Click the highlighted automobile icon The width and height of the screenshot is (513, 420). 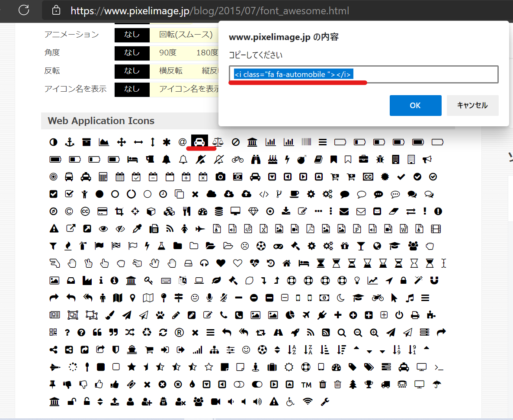199,142
